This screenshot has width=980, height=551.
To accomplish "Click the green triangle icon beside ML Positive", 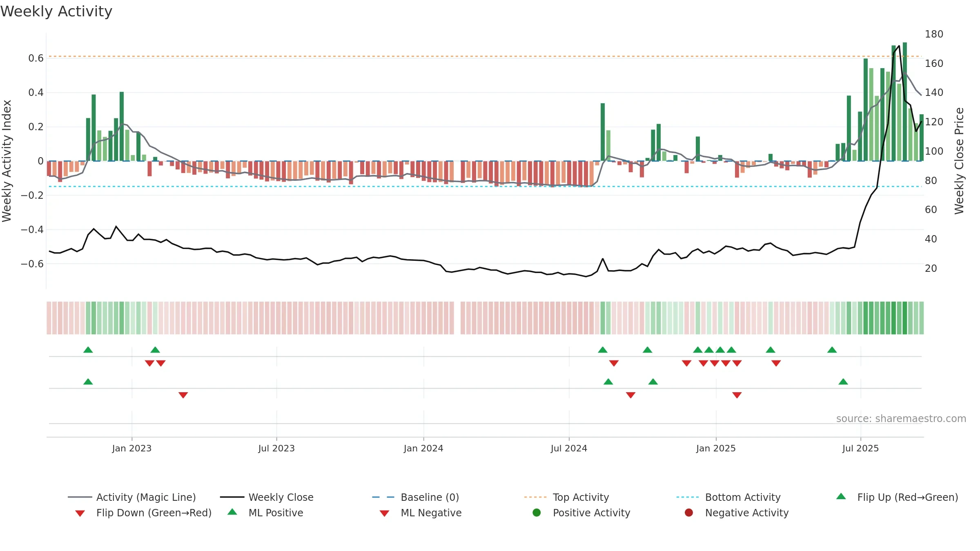I will (232, 512).
